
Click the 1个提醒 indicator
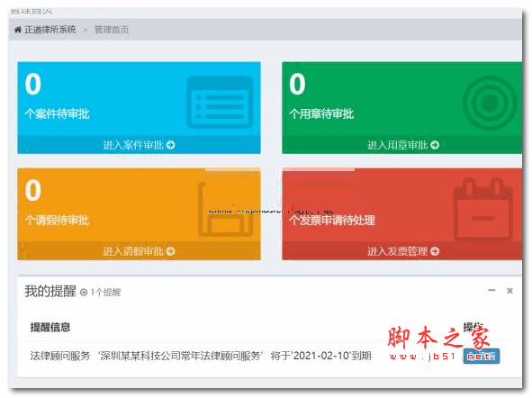pos(105,293)
